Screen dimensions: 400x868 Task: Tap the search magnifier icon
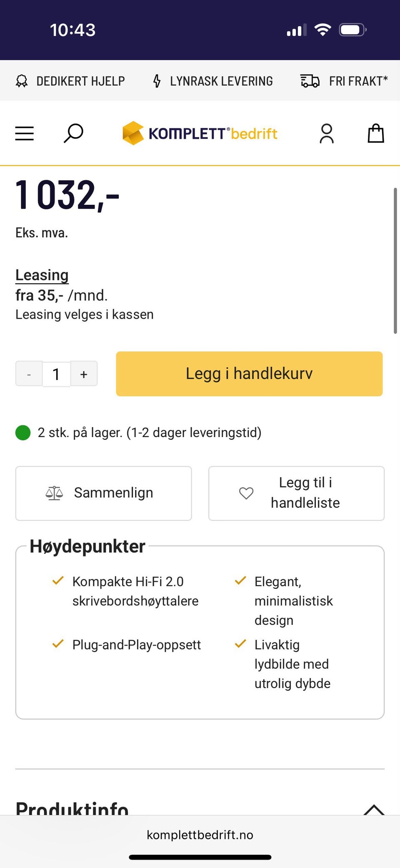74,133
